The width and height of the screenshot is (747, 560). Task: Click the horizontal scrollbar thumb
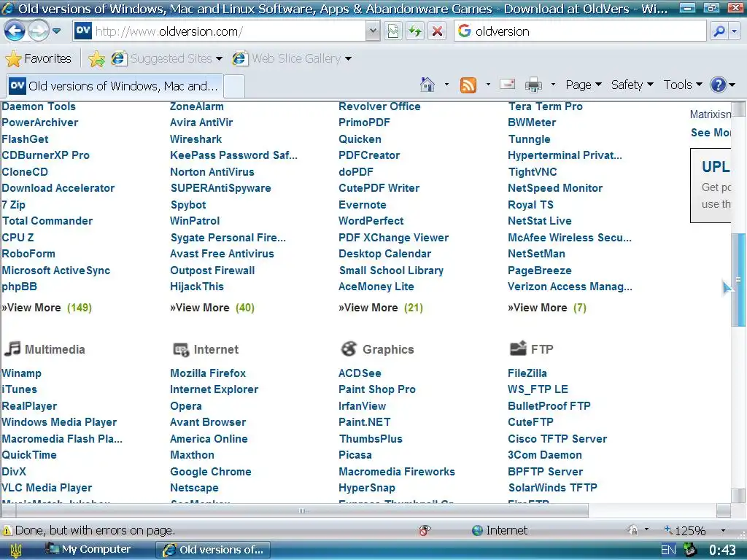pyautogui.click(x=302, y=511)
